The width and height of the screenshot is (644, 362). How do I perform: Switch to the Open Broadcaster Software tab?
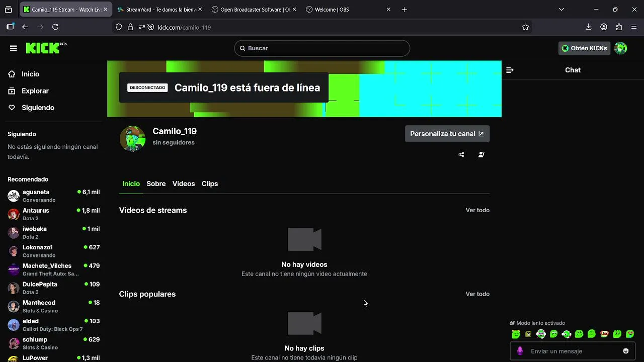click(x=253, y=10)
